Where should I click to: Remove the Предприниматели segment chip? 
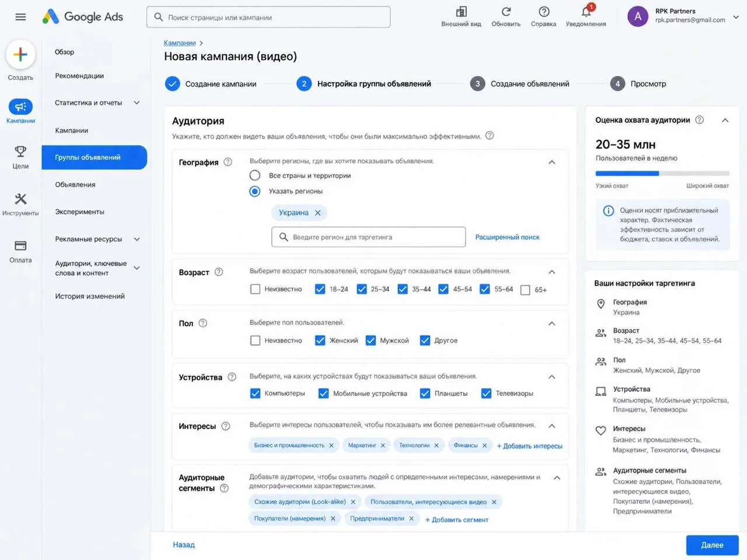411,519
